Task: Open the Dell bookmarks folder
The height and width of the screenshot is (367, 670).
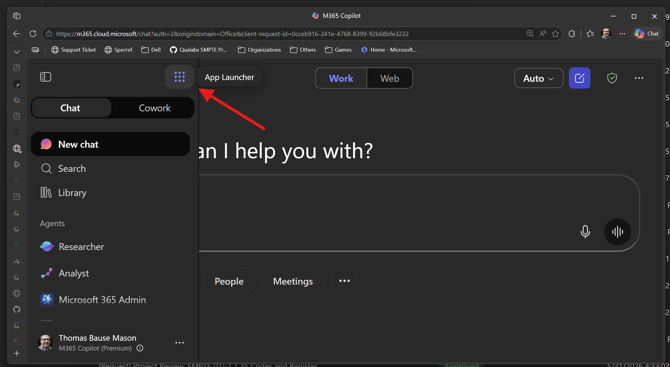Action: click(x=151, y=50)
